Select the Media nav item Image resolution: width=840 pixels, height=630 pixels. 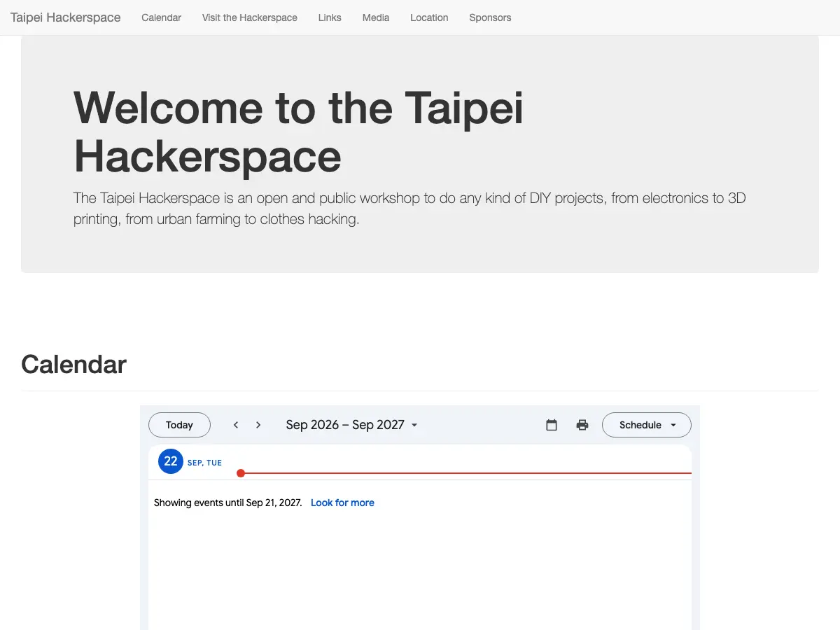pyautogui.click(x=376, y=17)
